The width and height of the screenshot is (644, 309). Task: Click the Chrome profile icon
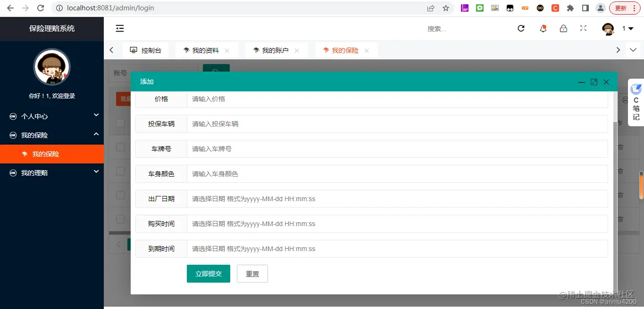click(601, 8)
